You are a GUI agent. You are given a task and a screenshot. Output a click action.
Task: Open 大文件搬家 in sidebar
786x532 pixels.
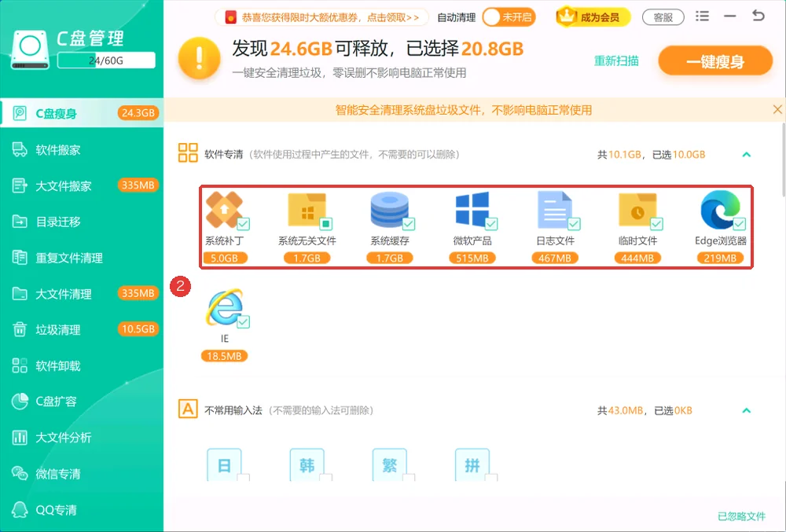82,185
